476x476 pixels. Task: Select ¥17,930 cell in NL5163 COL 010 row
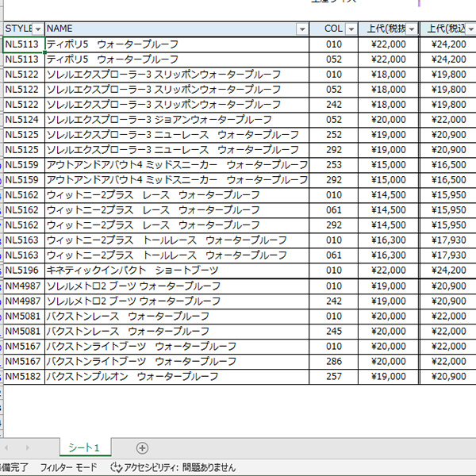(448, 240)
